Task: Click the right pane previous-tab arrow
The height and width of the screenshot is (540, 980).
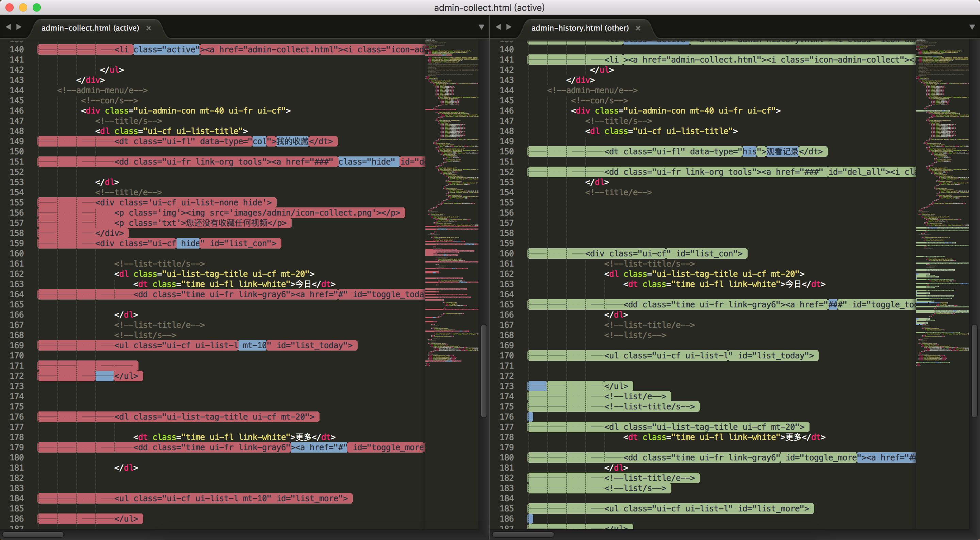Action: [x=498, y=27]
